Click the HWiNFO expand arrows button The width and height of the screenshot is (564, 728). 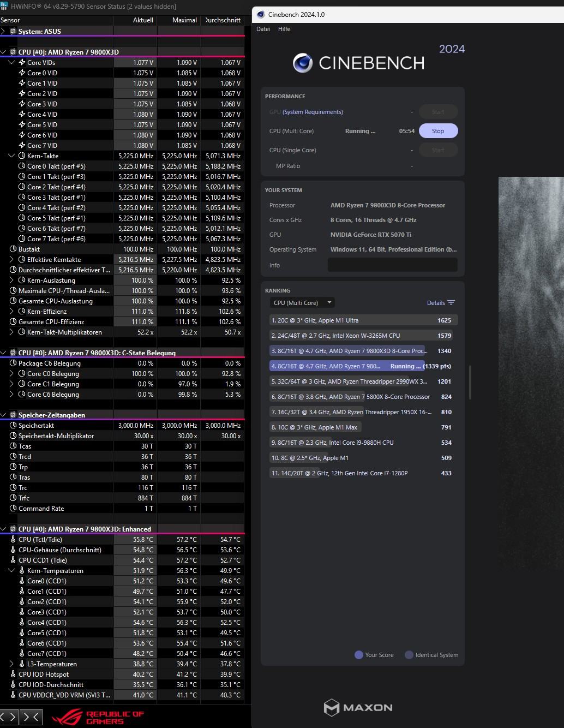click(9, 717)
